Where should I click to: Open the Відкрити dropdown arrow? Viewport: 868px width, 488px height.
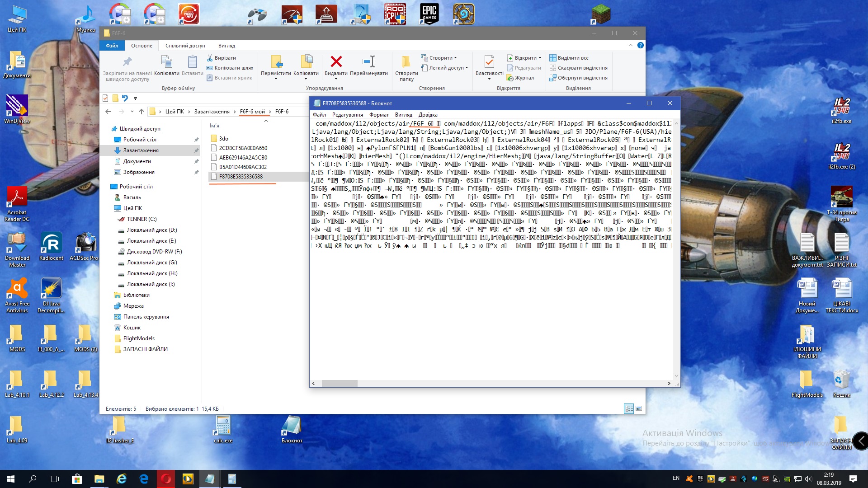(x=540, y=58)
